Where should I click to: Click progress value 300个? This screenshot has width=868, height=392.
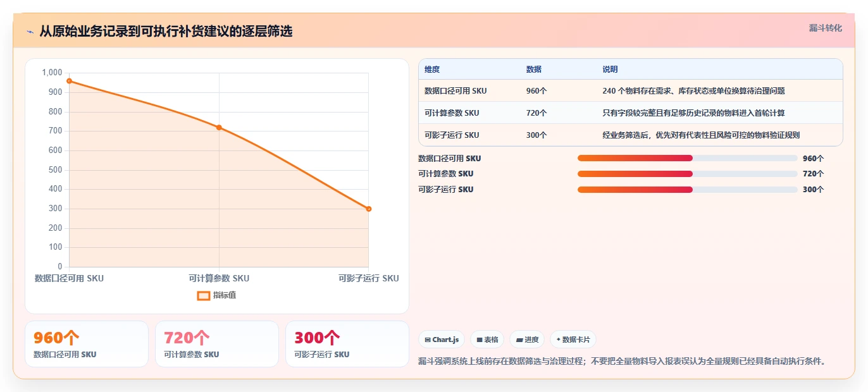coord(813,190)
